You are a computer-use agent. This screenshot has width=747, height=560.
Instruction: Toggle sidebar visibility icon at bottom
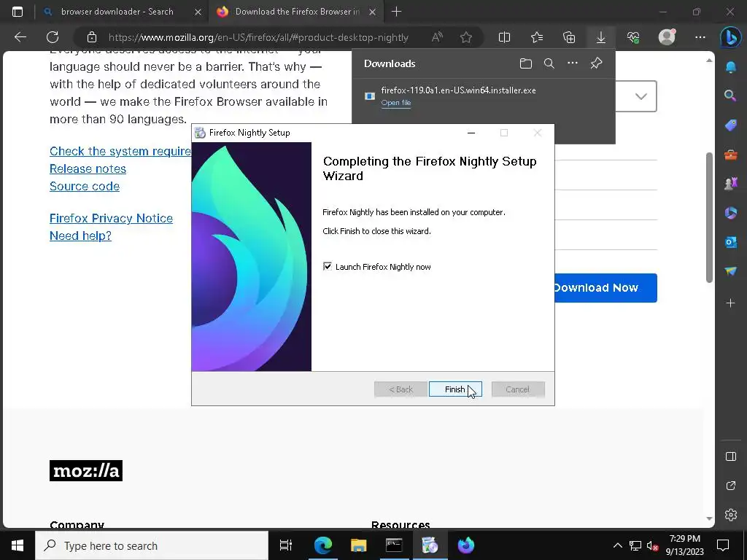pyautogui.click(x=731, y=456)
